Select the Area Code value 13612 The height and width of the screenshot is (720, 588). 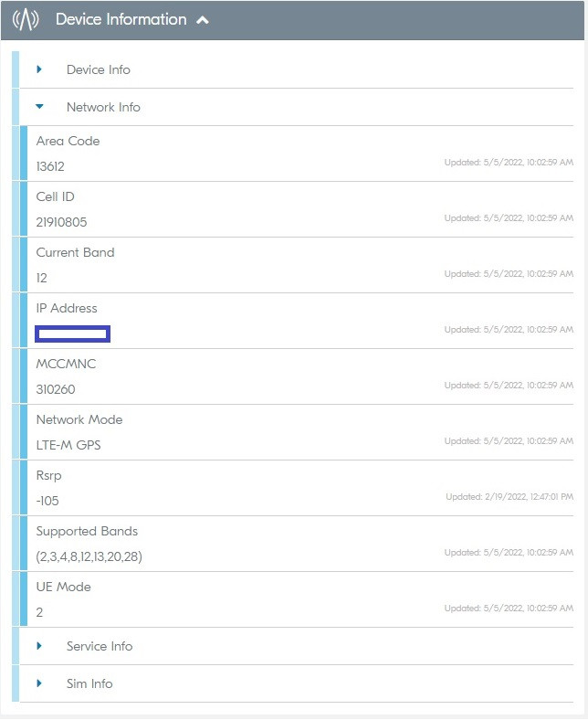[x=50, y=166]
